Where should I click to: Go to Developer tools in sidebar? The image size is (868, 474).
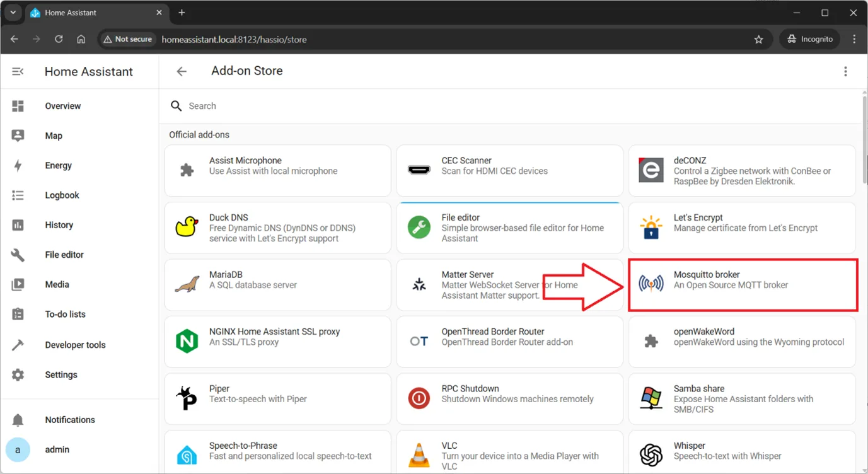pos(75,345)
